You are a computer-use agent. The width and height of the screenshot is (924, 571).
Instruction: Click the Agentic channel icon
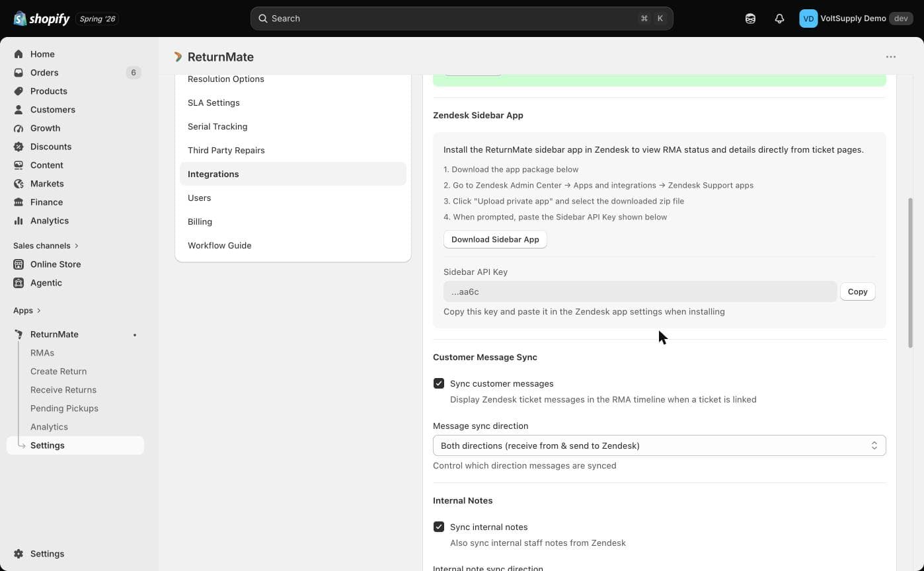pos(19,283)
